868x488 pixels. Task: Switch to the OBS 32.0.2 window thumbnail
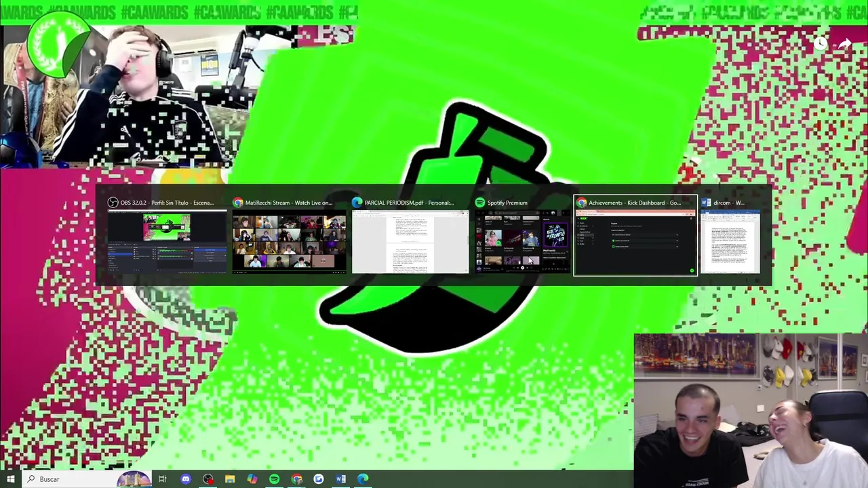pyautogui.click(x=166, y=235)
